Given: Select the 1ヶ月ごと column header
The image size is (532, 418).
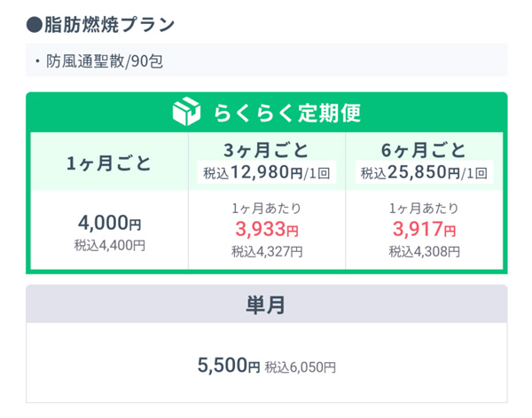Looking at the screenshot, I should point(109,162).
